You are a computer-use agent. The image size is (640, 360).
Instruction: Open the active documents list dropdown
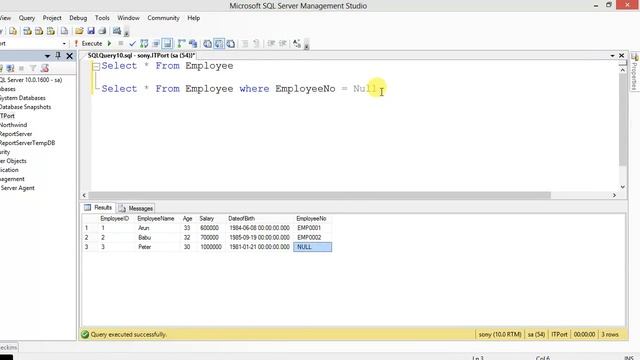coord(612,56)
